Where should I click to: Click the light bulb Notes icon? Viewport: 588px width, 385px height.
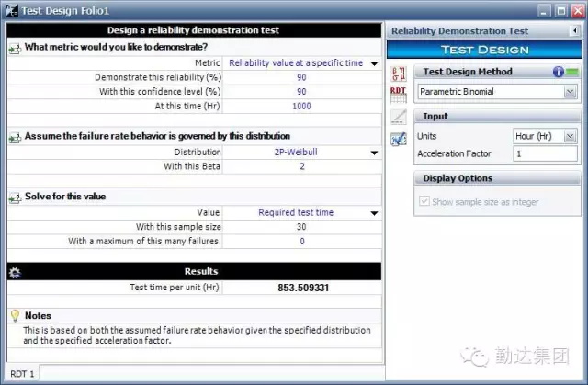coord(15,315)
